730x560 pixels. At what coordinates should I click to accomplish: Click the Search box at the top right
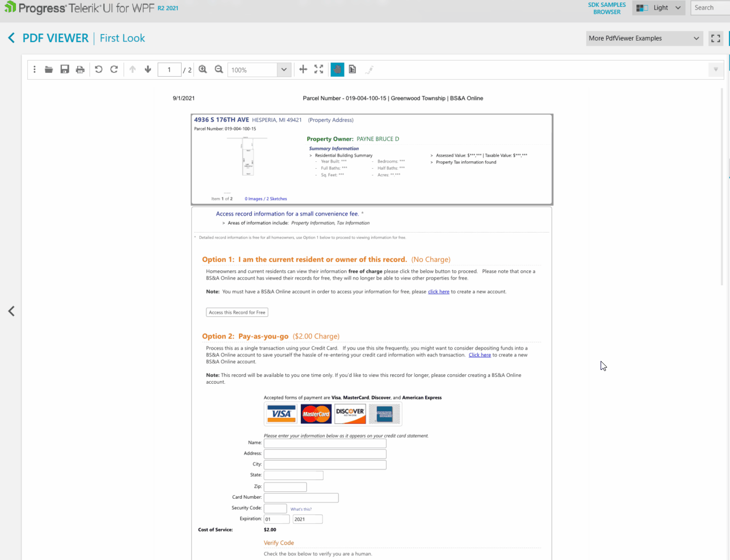tap(710, 8)
